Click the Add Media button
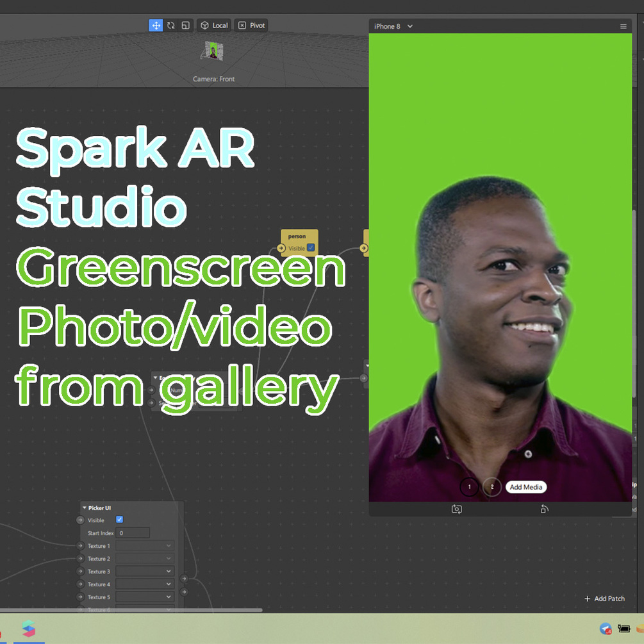Screen dimensions: 644x644 [525, 487]
